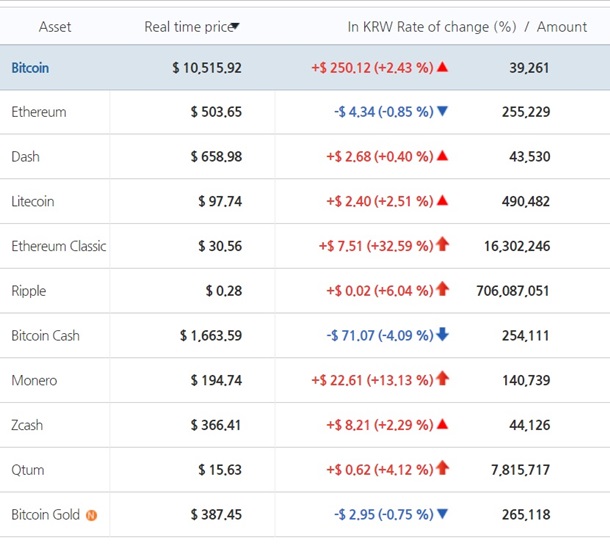Click the Monero amount 140,739

point(526,380)
